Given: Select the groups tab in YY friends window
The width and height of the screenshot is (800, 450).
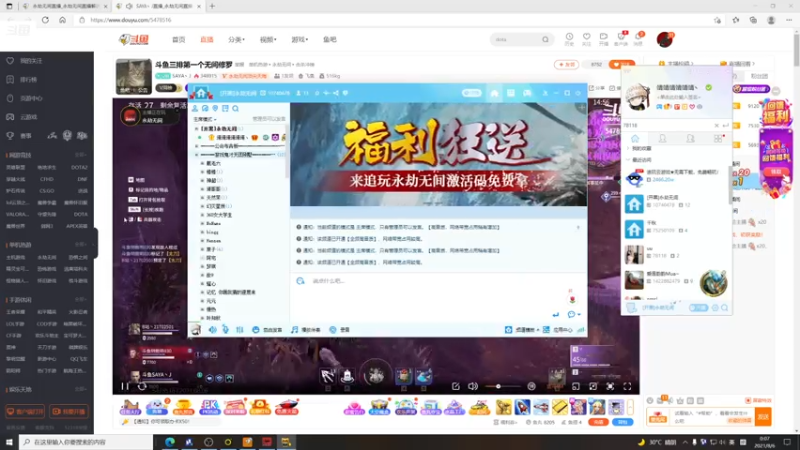Looking at the screenshot, I should coord(690,139).
